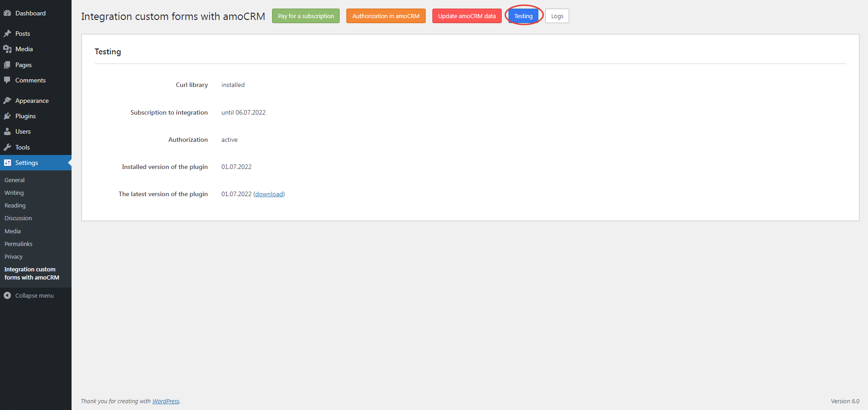Image resolution: width=868 pixels, height=410 pixels.
Task: Click the Collapse menu arrow icon
Action: point(7,295)
